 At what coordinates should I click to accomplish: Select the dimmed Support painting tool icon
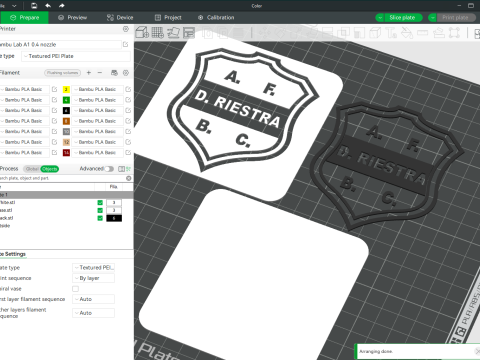coord(359,33)
